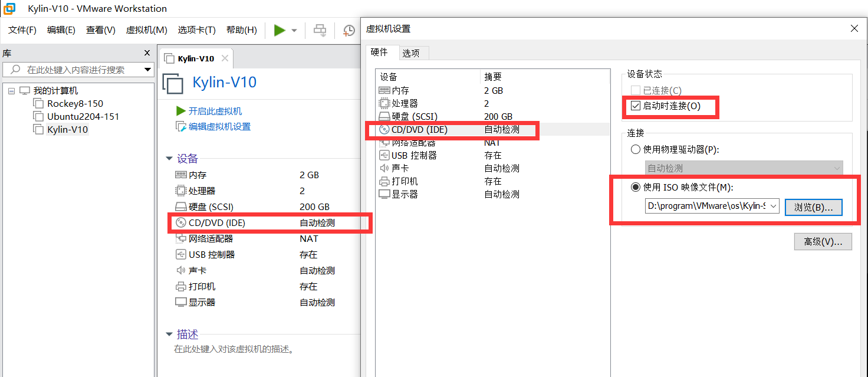This screenshot has width=868, height=377.
Task: Select the 网络适配器 icon in the dialog list
Action: click(x=384, y=142)
